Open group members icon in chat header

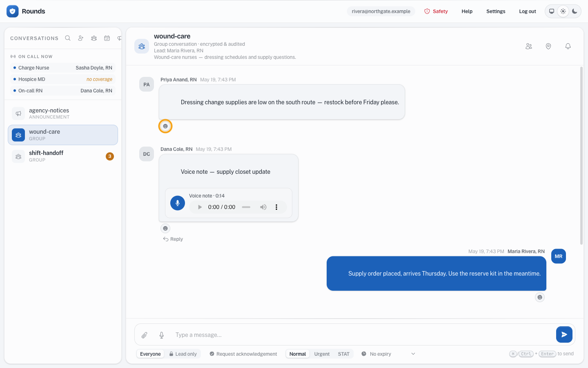click(x=529, y=46)
